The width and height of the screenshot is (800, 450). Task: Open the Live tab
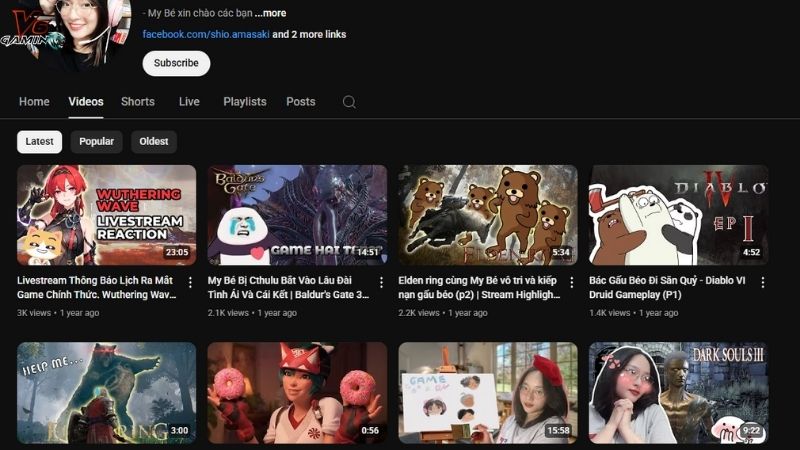click(189, 102)
